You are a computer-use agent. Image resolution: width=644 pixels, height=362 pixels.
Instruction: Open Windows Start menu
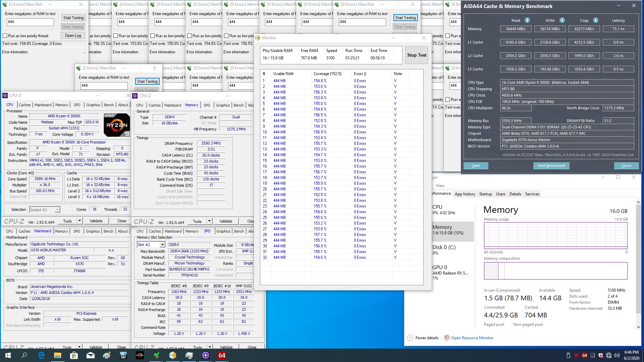(x=8, y=355)
